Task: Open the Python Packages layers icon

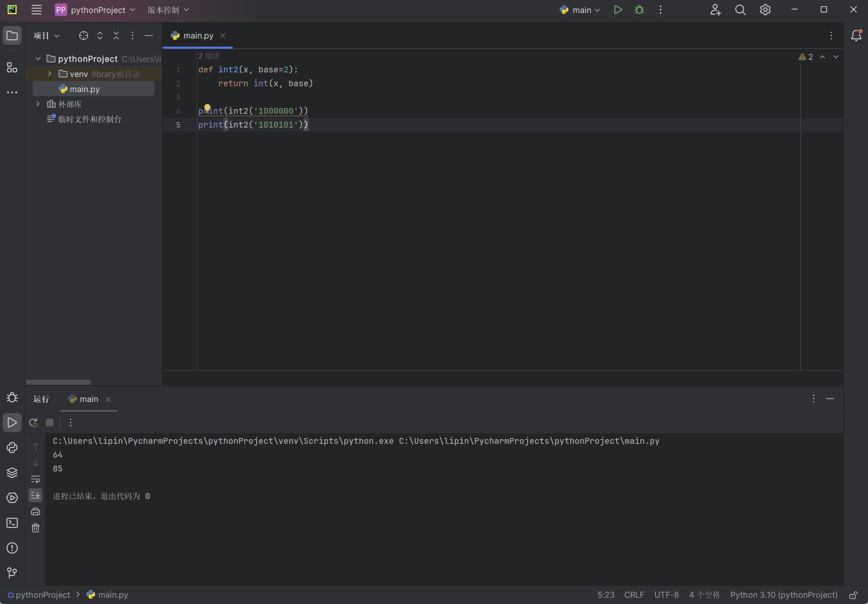Action: pos(12,473)
